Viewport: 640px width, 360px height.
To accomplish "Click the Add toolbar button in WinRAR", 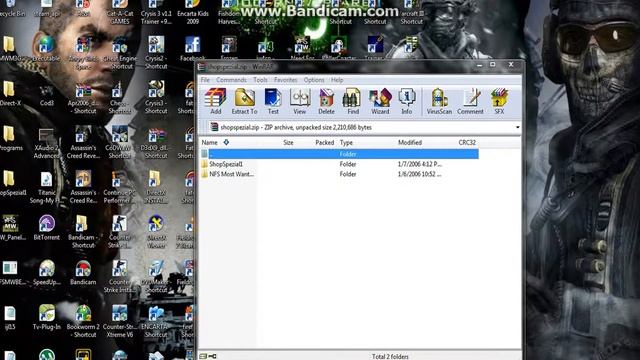I will [216, 101].
